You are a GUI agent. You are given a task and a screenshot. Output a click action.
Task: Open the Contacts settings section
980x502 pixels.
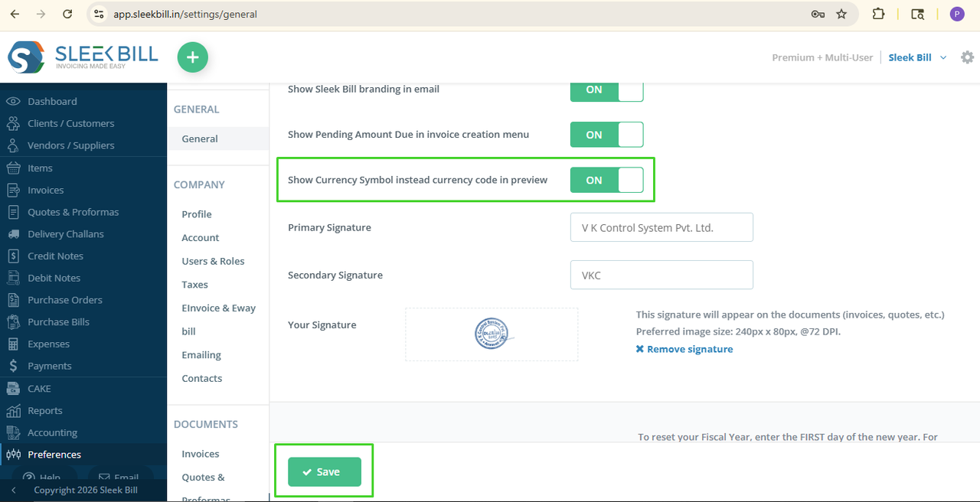tap(202, 378)
